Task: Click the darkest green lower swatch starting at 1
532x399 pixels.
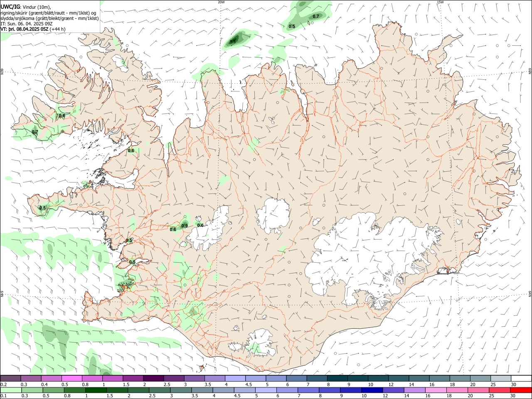Action: pos(96,390)
